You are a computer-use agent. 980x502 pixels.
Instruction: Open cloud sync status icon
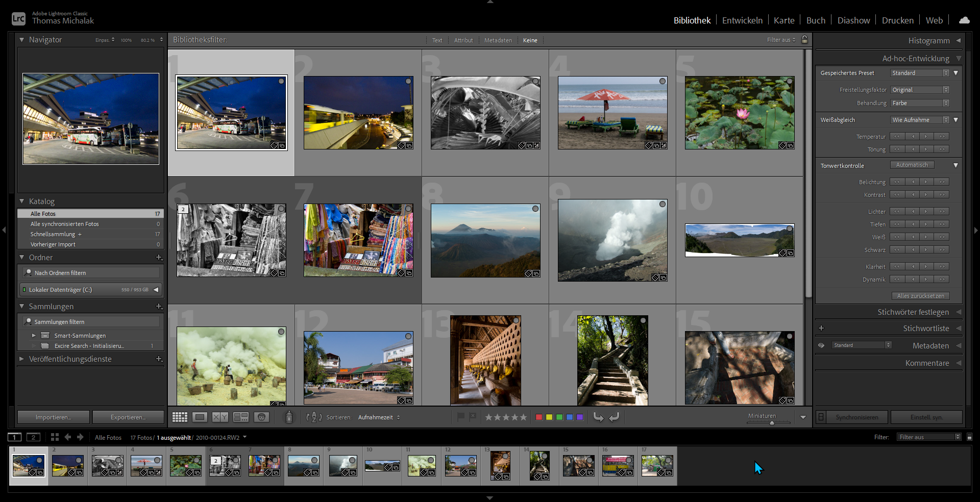(964, 20)
